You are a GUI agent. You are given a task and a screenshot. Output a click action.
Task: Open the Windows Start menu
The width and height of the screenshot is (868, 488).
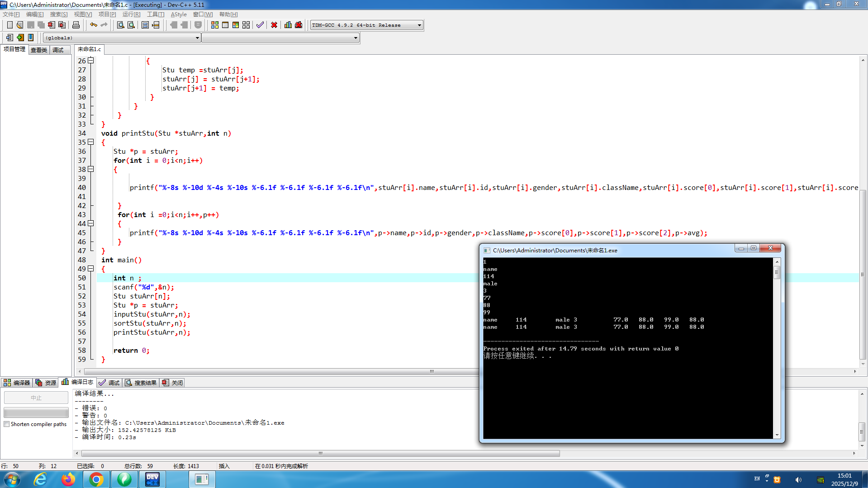pyautogui.click(x=12, y=479)
